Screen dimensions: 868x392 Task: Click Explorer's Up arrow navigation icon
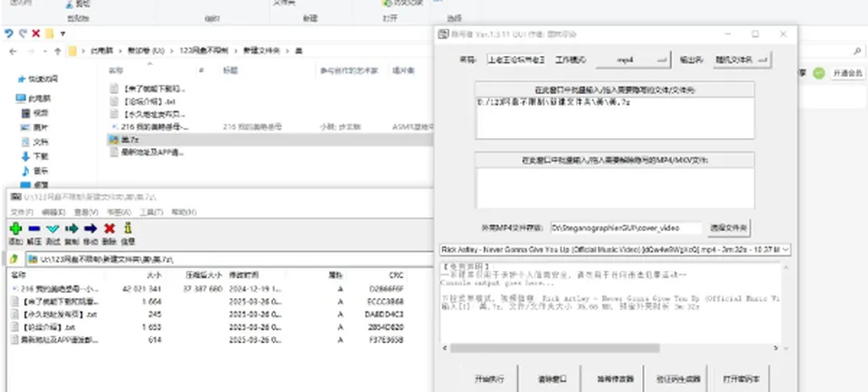(x=58, y=51)
